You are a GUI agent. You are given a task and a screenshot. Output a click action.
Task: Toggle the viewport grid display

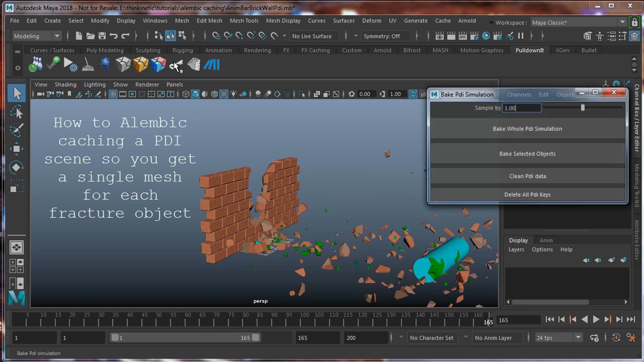113,94
